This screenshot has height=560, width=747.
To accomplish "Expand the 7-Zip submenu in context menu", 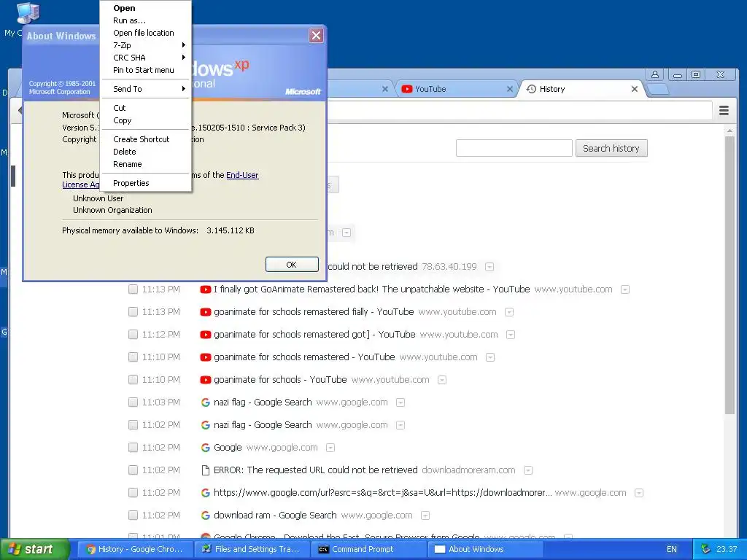I will point(146,45).
